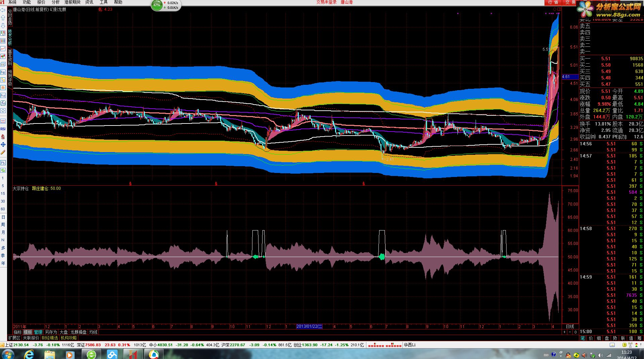The width and height of the screenshot is (644, 359).
Task: Select the 细 tab in quote panel
Action: (599, 338)
